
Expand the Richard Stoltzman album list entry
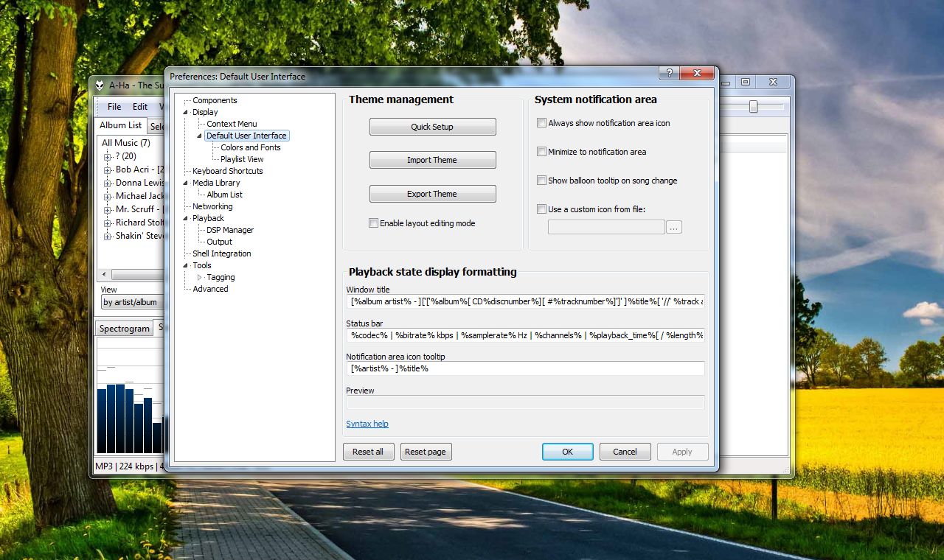click(x=108, y=223)
